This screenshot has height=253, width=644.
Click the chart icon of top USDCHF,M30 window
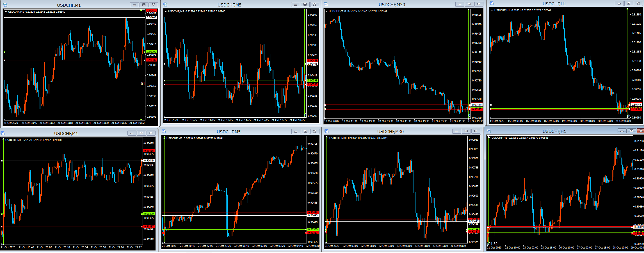(326, 4)
